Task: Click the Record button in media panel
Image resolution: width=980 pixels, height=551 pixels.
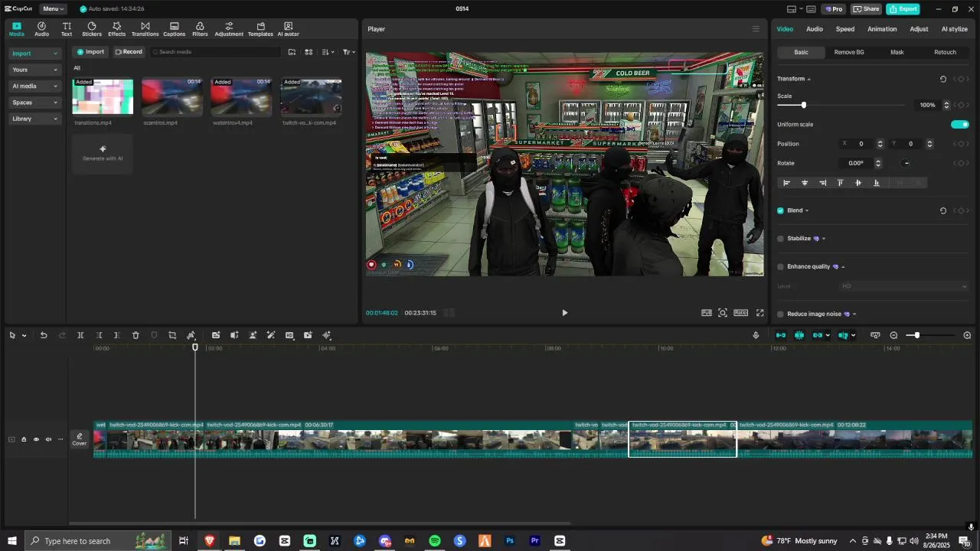Action: click(129, 52)
